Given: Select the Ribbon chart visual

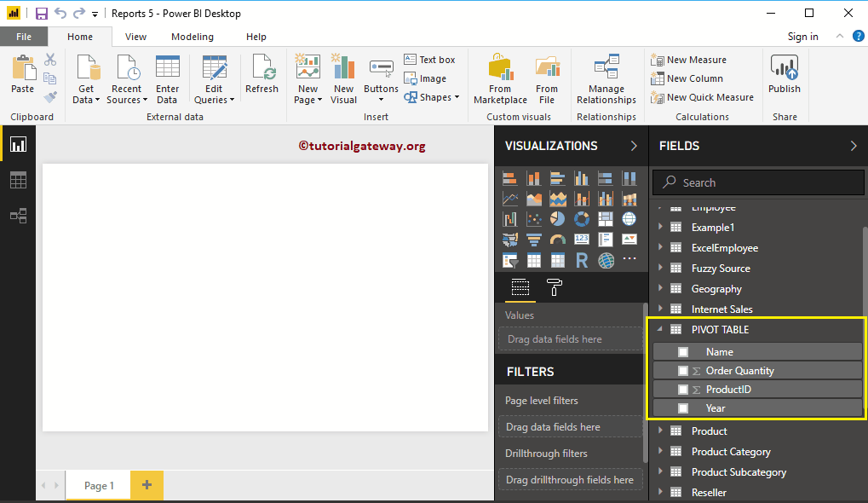Looking at the screenshot, I should pos(629,199).
